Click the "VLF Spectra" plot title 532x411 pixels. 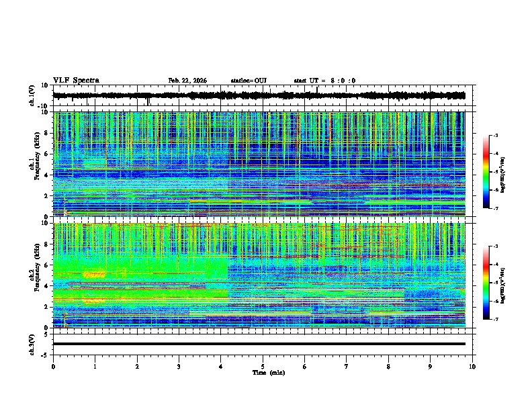pyautogui.click(x=76, y=81)
